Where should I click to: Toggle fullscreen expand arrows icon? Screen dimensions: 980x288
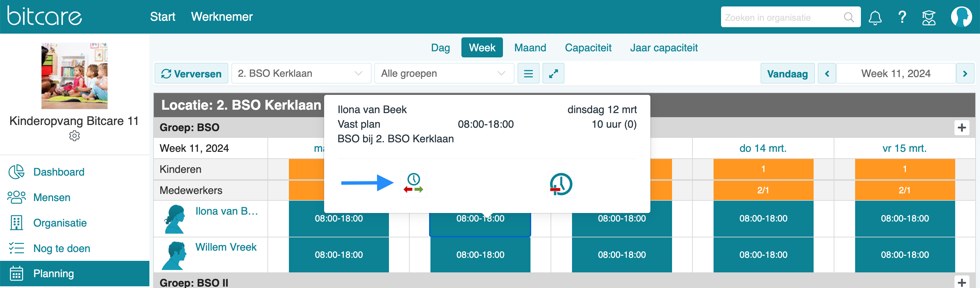[553, 73]
